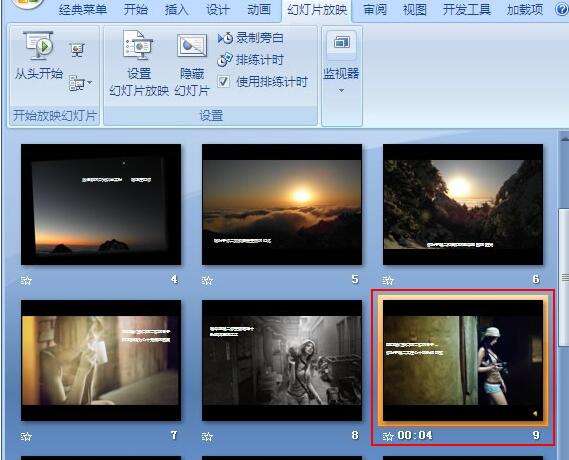Screen dimensions: 569x460
Task: Open the custom slideshow dropdown arrow
Action: [90, 83]
